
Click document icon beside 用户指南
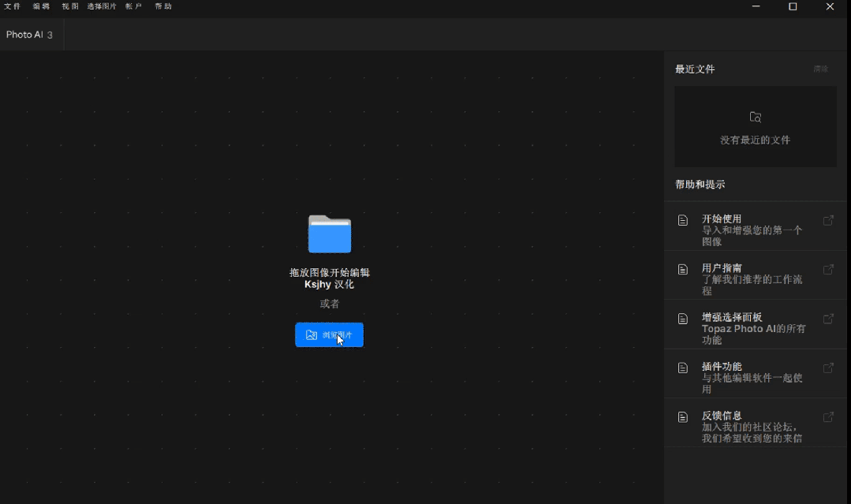coord(683,269)
